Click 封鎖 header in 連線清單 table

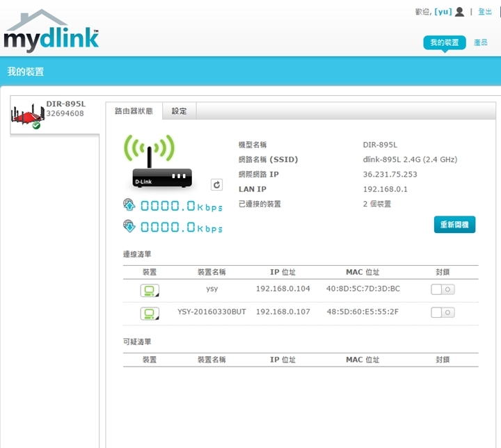[443, 272]
